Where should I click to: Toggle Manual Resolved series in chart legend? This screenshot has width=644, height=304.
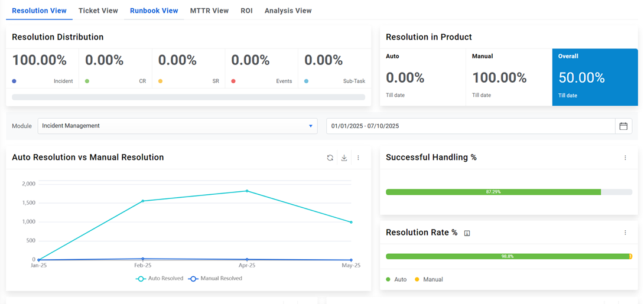coord(216,279)
